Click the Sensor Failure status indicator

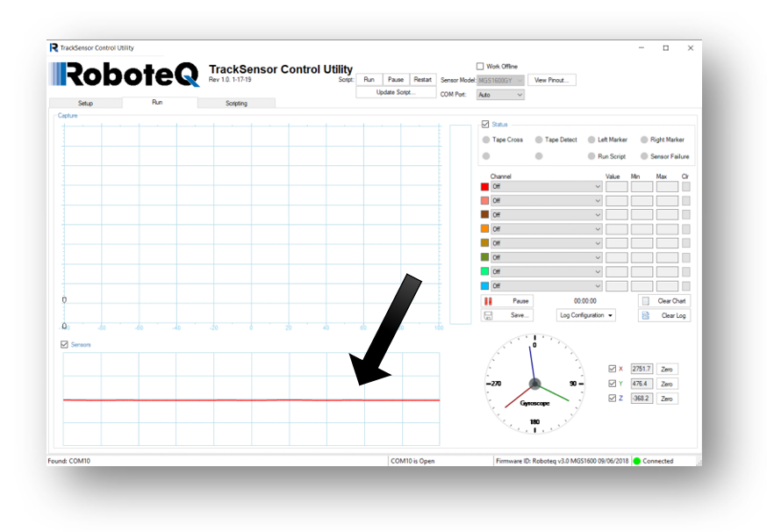644,156
